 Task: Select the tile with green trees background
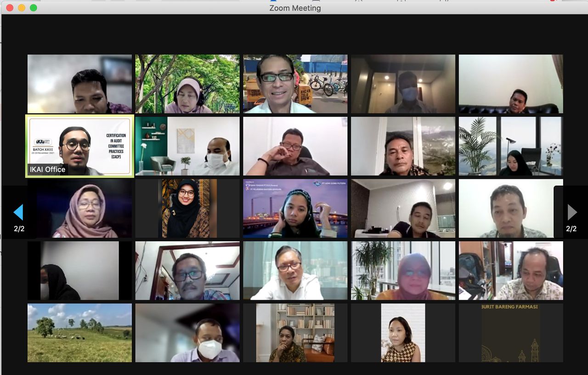pyautogui.click(x=187, y=84)
